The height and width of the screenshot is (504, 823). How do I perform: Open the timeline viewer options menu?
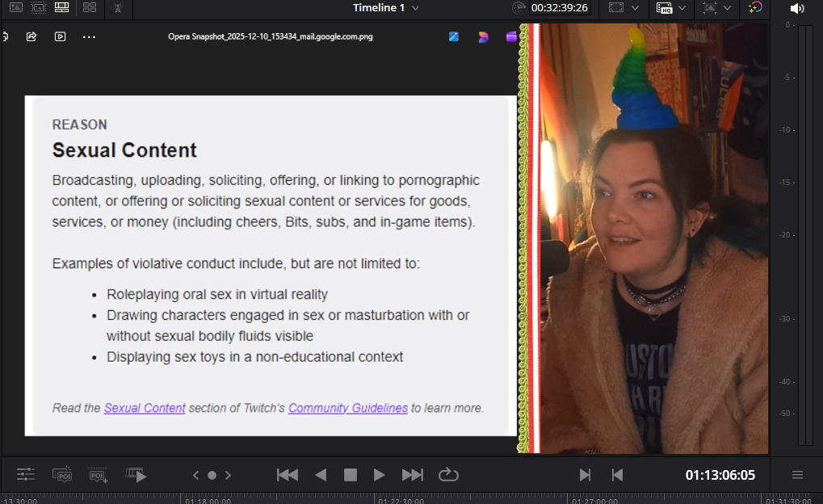coord(797,475)
